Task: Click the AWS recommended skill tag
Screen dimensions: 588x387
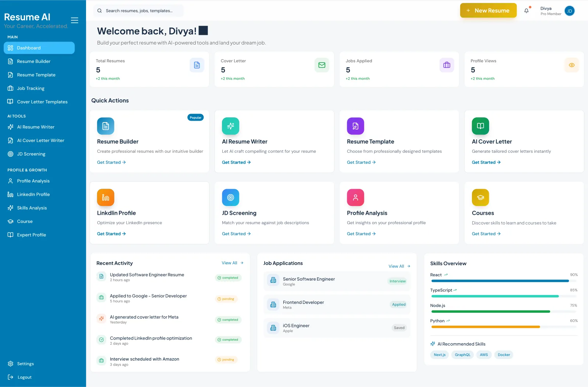Action: tap(484, 355)
